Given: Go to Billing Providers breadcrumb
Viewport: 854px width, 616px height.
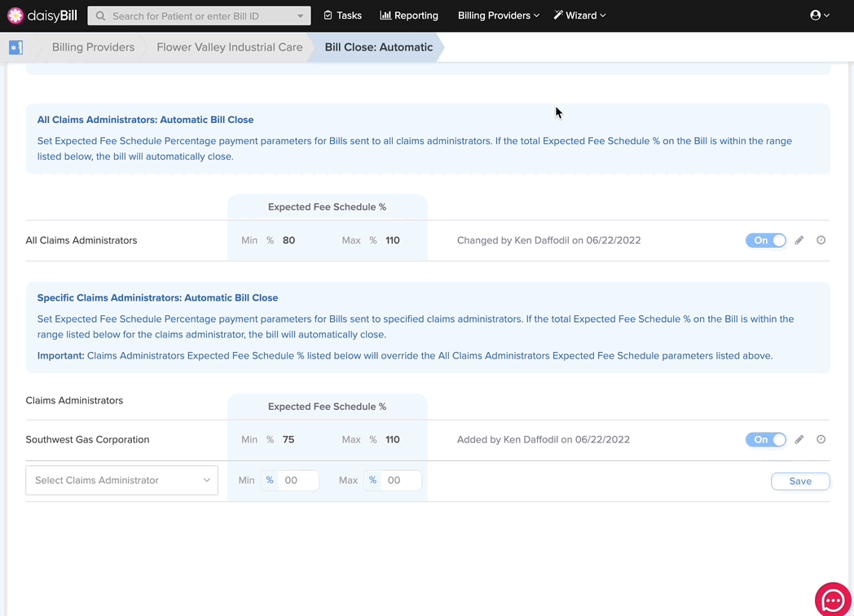Looking at the screenshot, I should coord(93,47).
